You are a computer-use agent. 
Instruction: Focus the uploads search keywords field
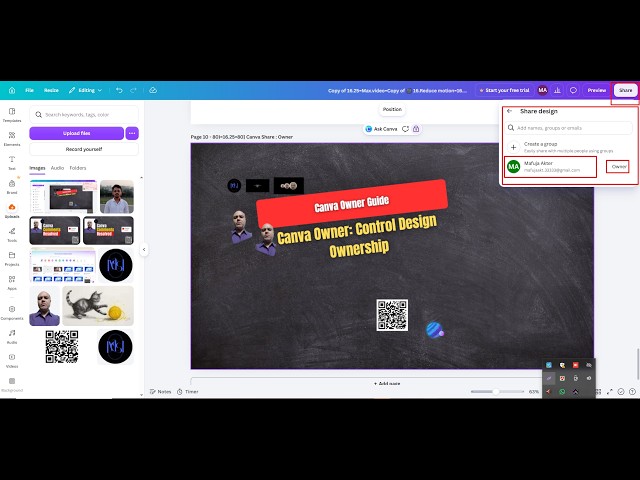point(84,115)
